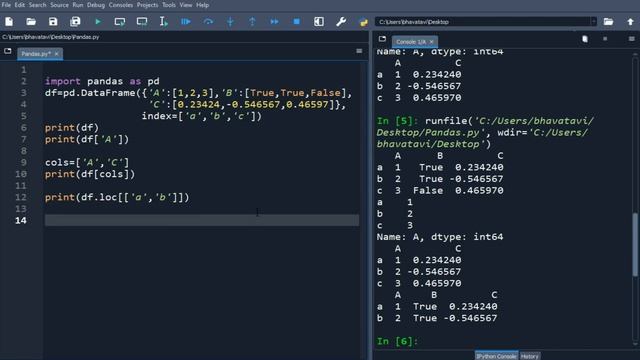Click cols=['A','C'] code line

coord(87,162)
